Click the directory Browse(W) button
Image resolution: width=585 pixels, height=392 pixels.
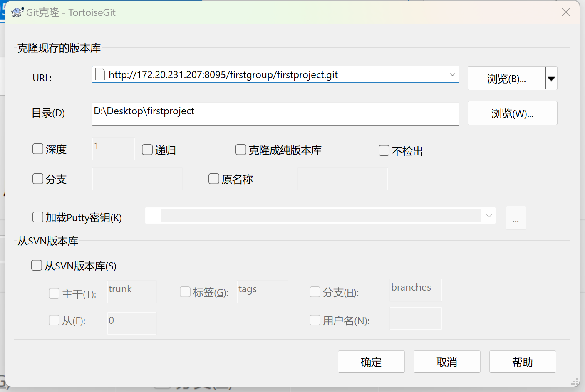(x=512, y=113)
